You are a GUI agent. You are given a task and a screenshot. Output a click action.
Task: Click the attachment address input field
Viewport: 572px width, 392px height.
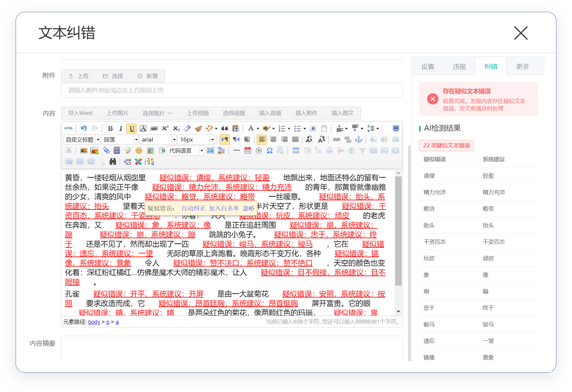click(x=232, y=90)
